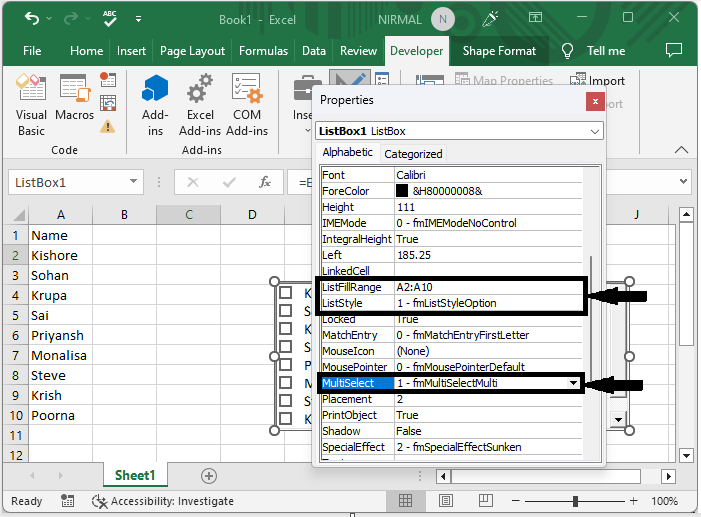
Task: Click the formula bar Enter checkmark
Action: pos(229,182)
